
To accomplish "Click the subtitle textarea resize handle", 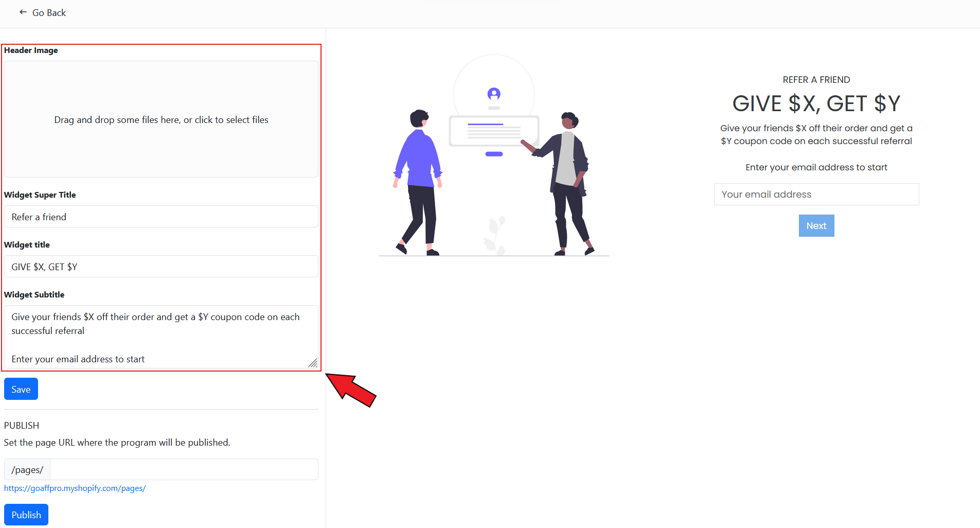I will point(313,363).
